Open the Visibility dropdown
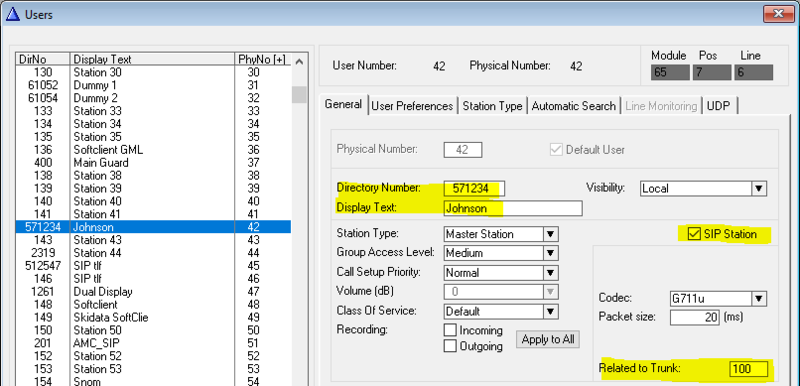 (759, 189)
